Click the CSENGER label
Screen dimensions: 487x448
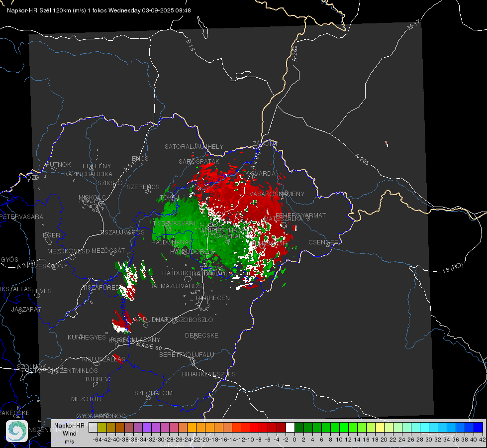pyautogui.click(x=323, y=242)
